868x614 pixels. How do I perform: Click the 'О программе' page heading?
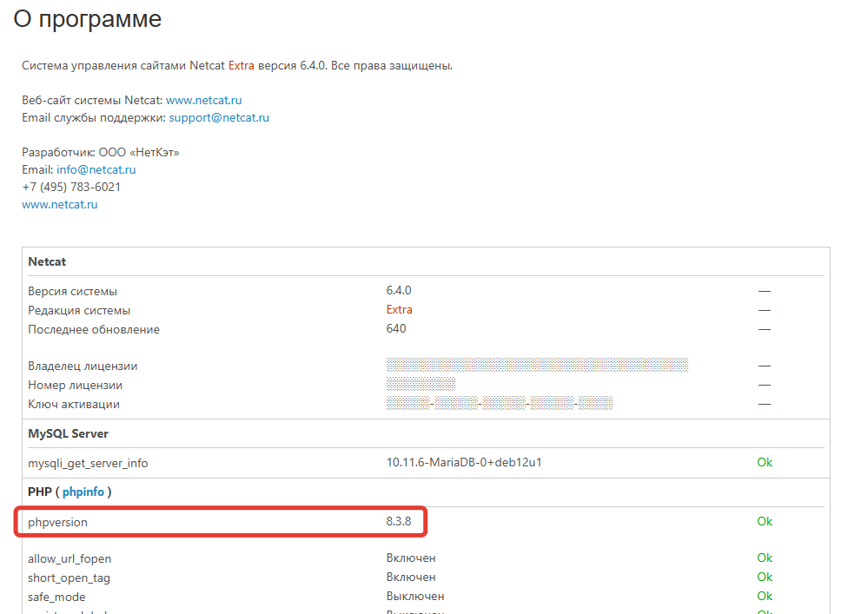88,20
